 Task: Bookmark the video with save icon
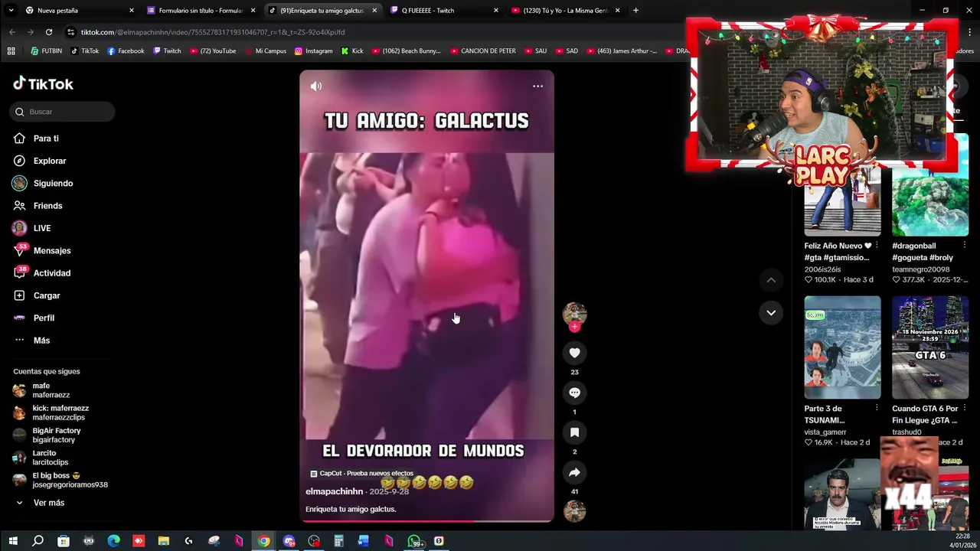574,432
